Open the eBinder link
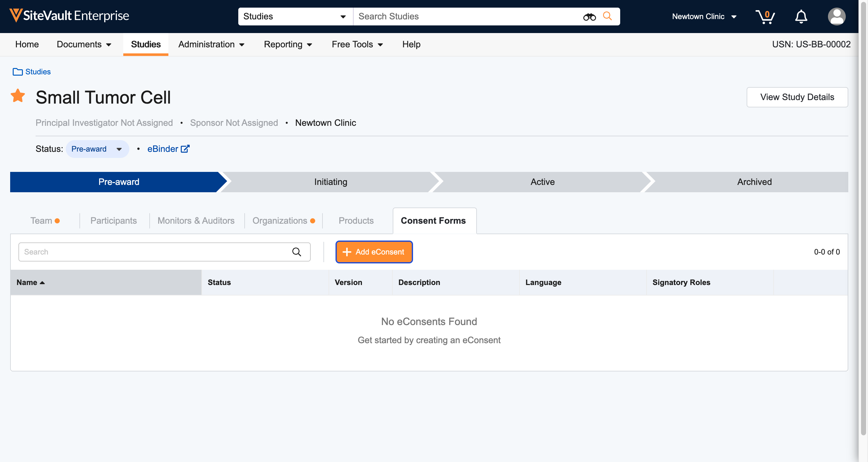The height and width of the screenshot is (462, 868). click(x=168, y=149)
